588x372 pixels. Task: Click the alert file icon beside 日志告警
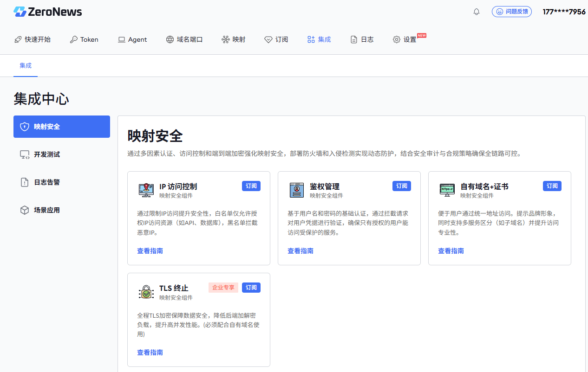pos(25,182)
